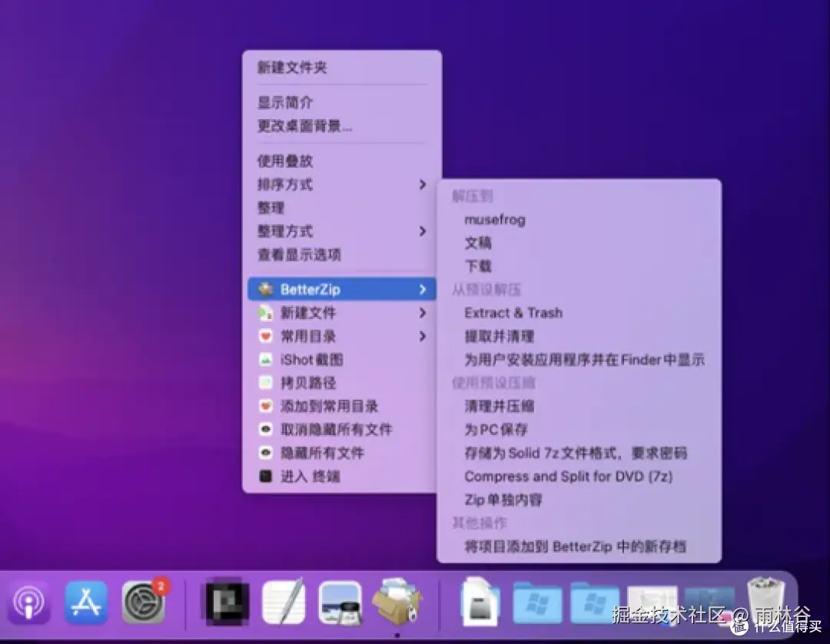
Task: Open the BetterZip box icon in the Dock
Action: 397,603
